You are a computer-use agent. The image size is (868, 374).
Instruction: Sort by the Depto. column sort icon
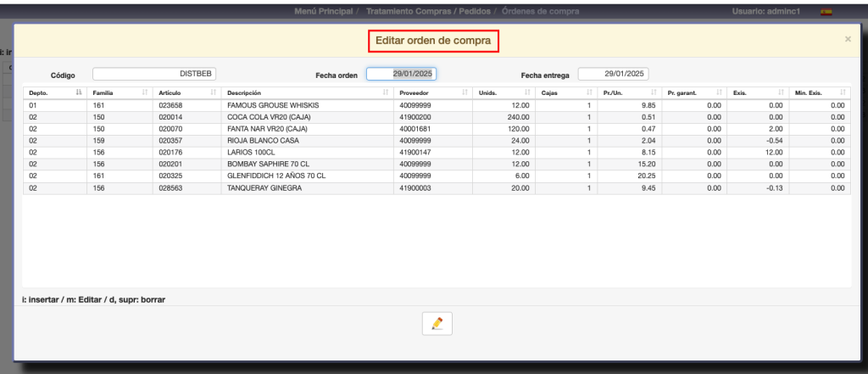(79, 92)
